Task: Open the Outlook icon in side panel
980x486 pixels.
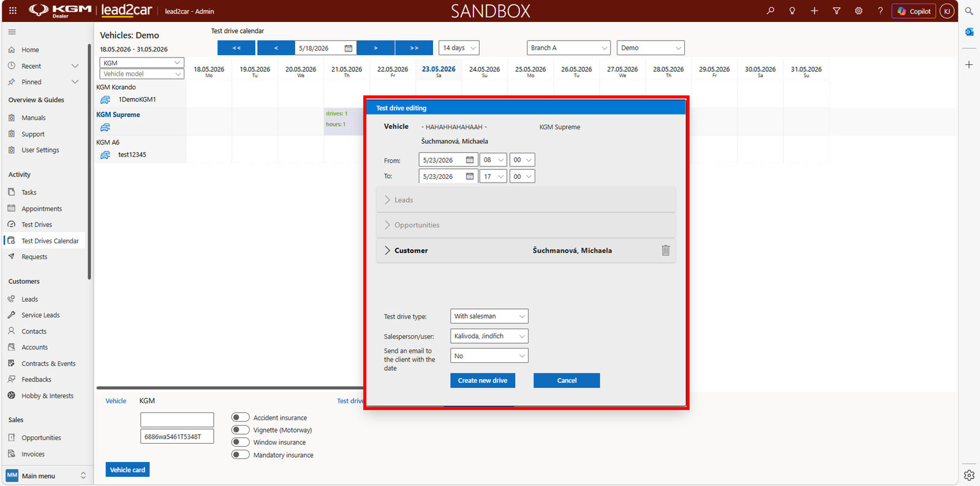Action: [969, 32]
